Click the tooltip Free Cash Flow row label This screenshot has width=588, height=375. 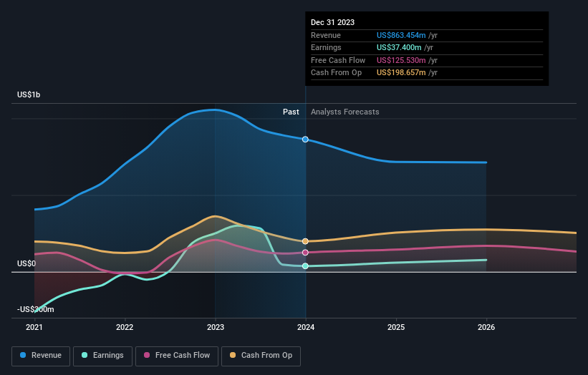coord(338,60)
